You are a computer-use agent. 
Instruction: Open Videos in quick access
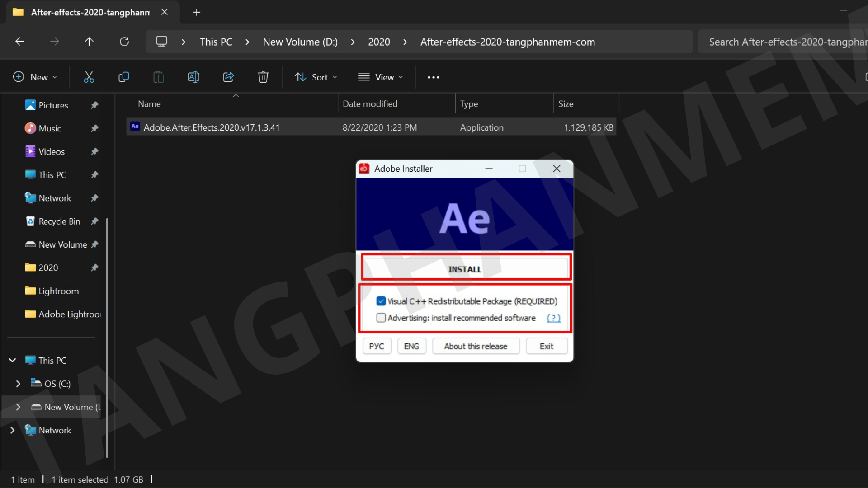(52, 152)
